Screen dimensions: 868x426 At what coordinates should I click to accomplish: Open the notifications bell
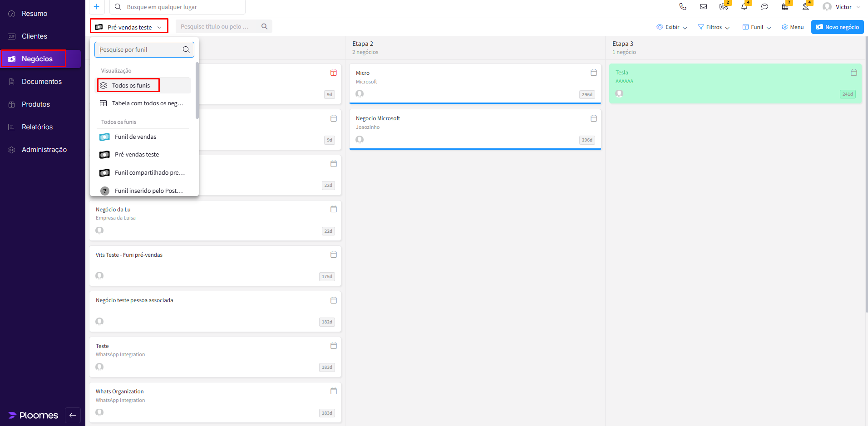744,7
